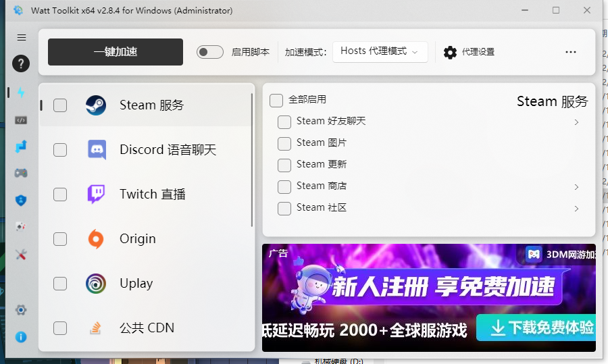Click the question mark help icon
The width and height of the screenshot is (608, 364).
[22, 63]
